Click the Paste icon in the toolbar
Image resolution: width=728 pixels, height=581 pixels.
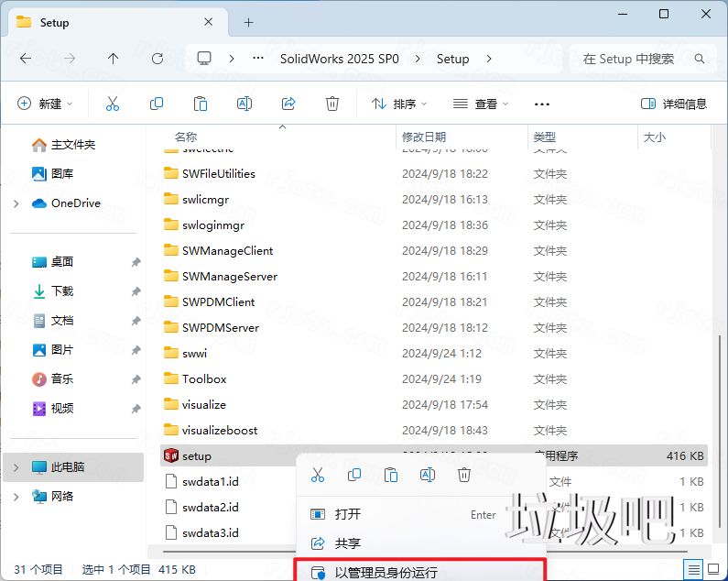(x=201, y=104)
